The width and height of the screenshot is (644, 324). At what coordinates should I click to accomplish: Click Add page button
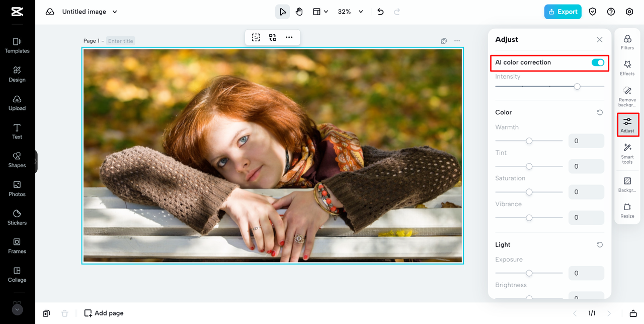coord(104,313)
